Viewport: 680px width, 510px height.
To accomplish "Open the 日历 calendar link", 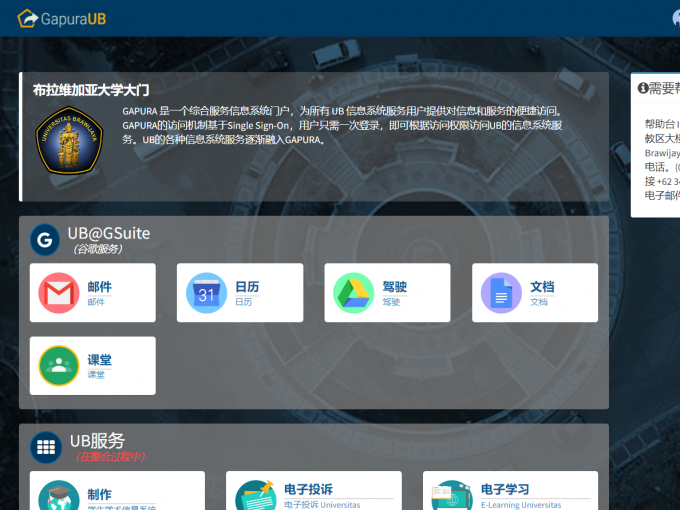I will coord(247,286).
